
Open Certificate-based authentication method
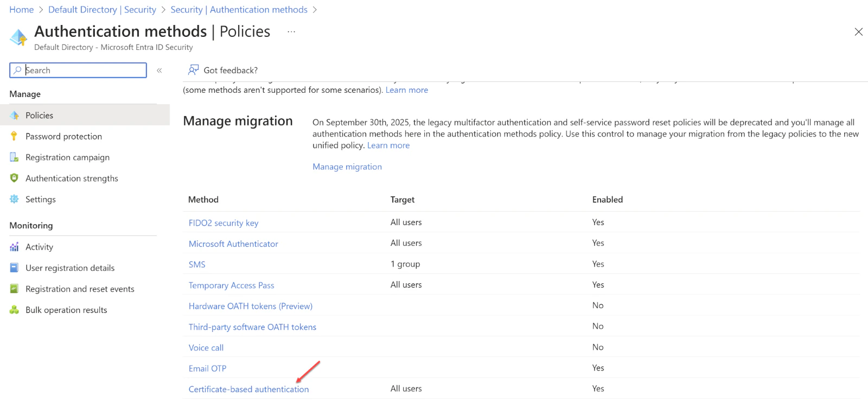248,389
